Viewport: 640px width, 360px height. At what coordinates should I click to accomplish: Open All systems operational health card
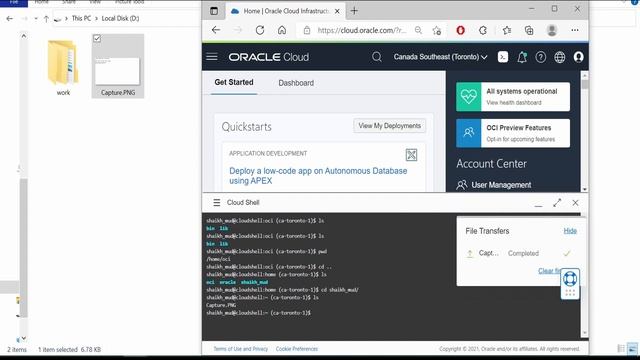click(513, 96)
